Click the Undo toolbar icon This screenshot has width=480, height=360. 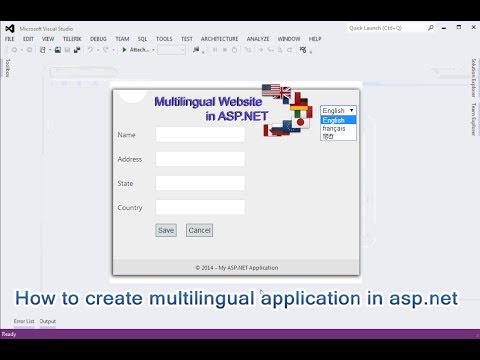[x=90, y=50]
